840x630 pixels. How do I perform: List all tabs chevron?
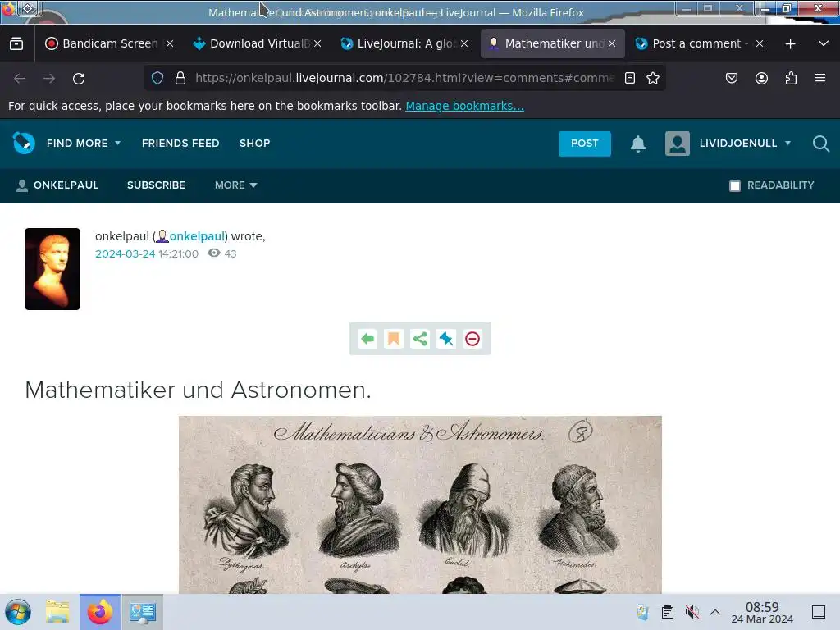pyautogui.click(x=824, y=44)
